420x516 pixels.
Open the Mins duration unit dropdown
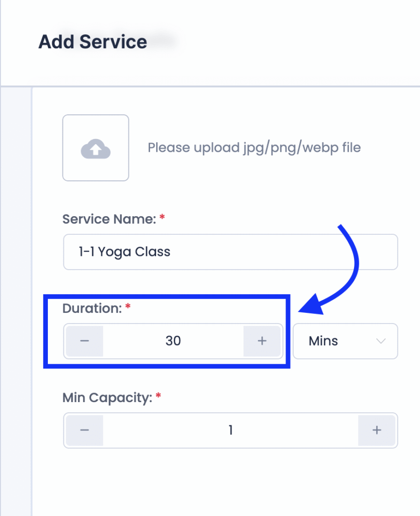click(345, 341)
